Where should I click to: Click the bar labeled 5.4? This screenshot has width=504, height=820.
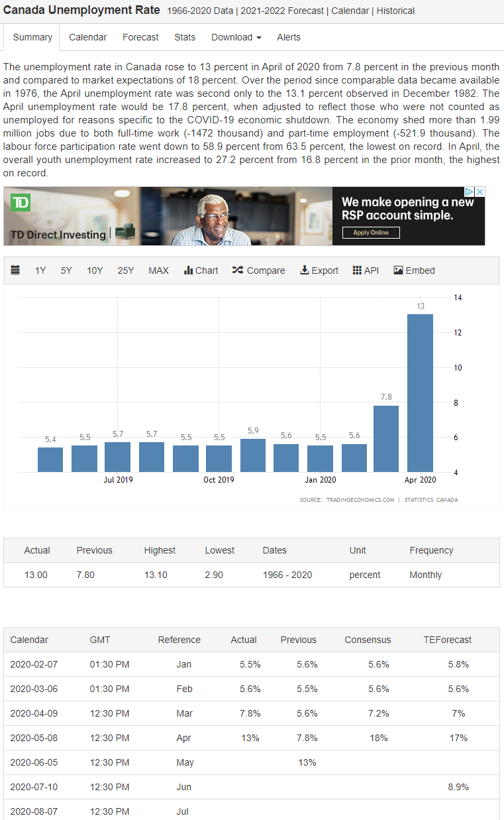tap(50, 459)
